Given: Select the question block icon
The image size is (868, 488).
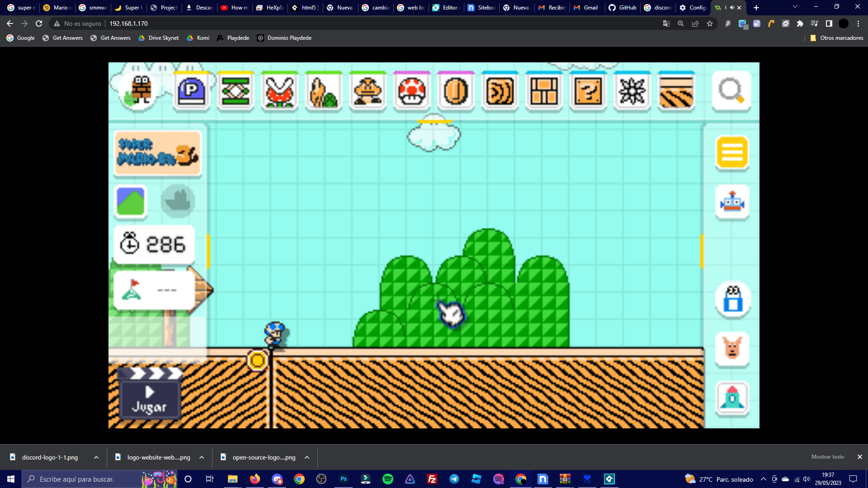Looking at the screenshot, I should [588, 92].
